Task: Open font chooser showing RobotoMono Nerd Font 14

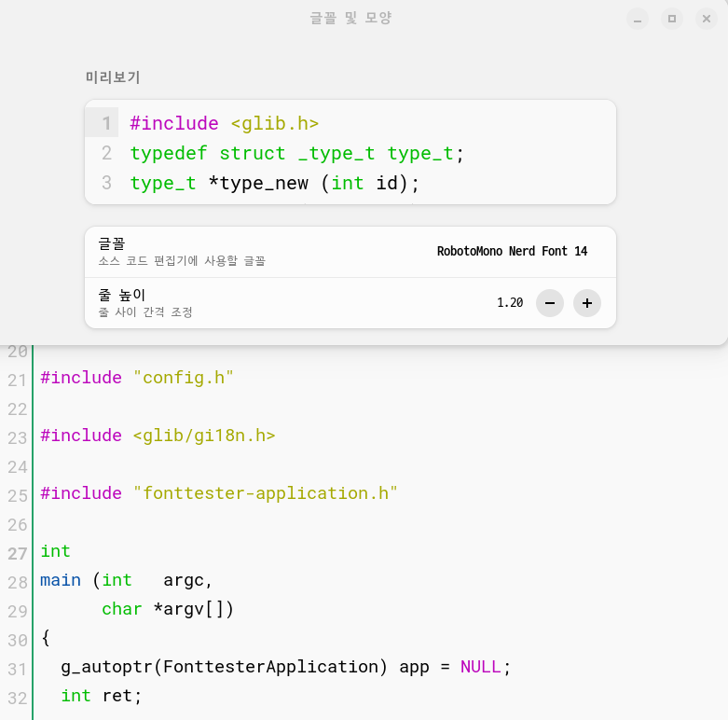Action: coord(512,251)
